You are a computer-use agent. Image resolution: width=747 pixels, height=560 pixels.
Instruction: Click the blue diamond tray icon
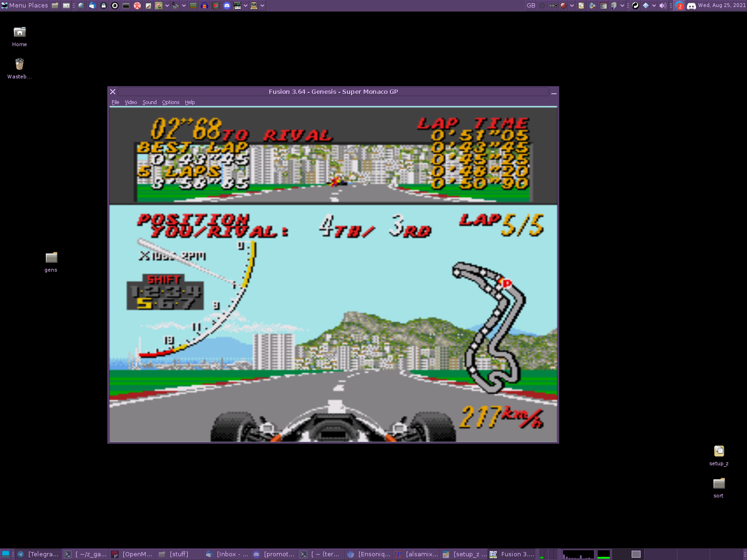point(646,6)
